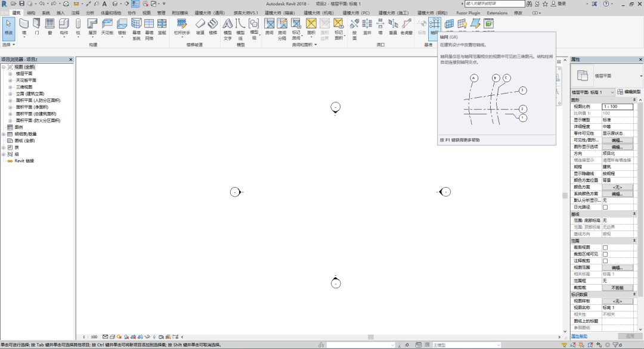Click the Save icon in quick access toolbar

[x=22, y=4]
